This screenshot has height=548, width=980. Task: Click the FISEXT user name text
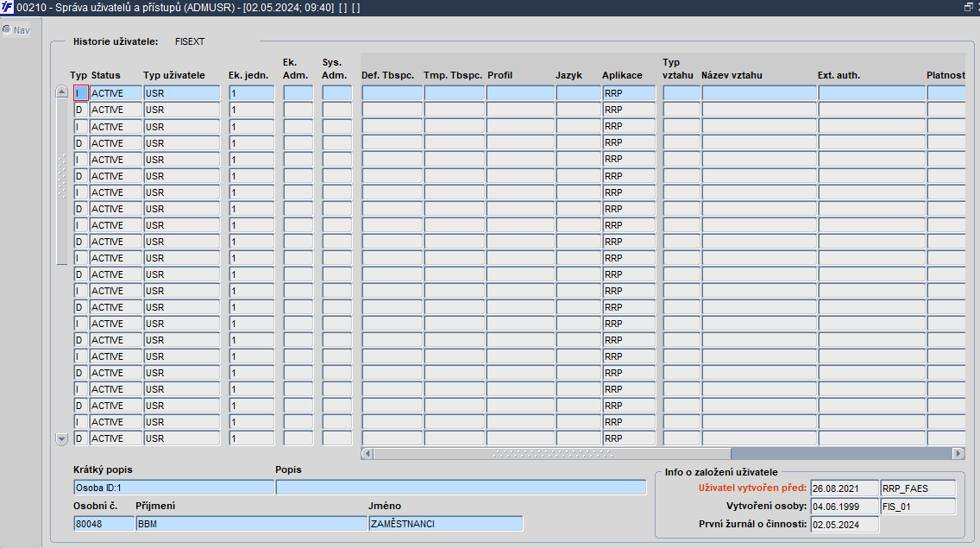tap(190, 41)
